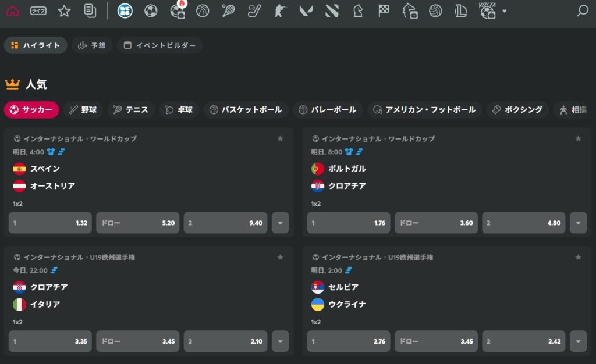596x364 pixels.
Task: Favorite the Serbia vs Ukraine match star
Action: (578, 258)
